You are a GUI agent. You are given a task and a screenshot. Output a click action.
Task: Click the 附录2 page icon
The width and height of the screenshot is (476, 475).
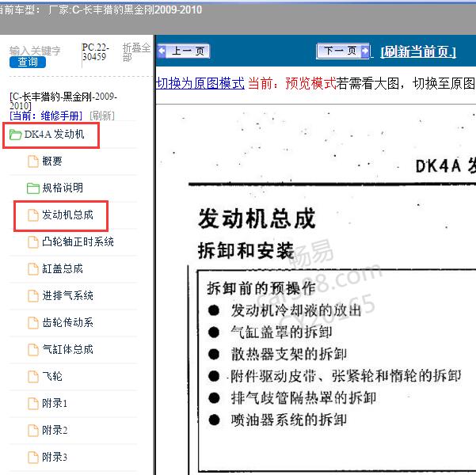[x=33, y=430]
